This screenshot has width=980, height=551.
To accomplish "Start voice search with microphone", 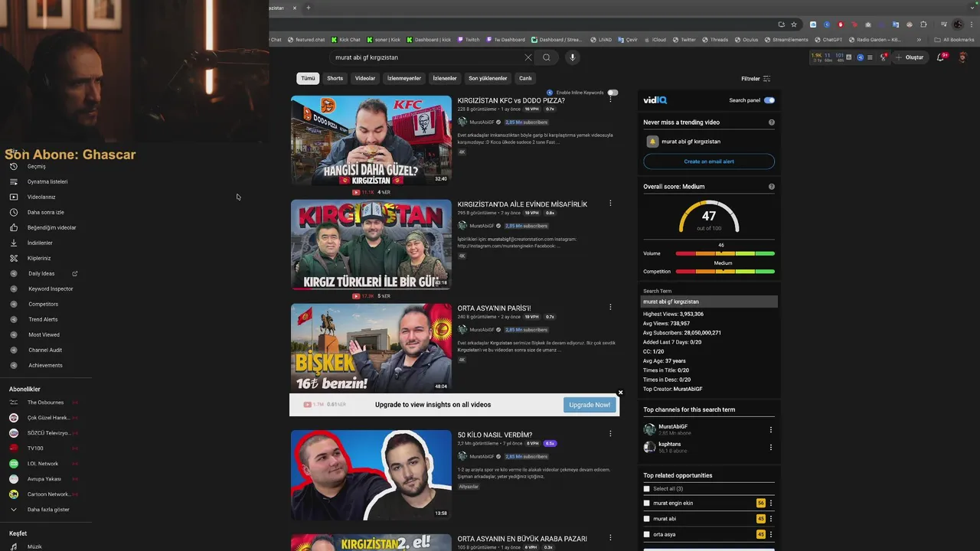I will (572, 57).
